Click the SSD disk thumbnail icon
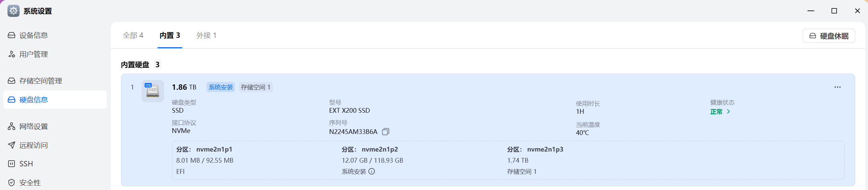Screen dimensions: 868x190 pyautogui.click(x=152, y=91)
